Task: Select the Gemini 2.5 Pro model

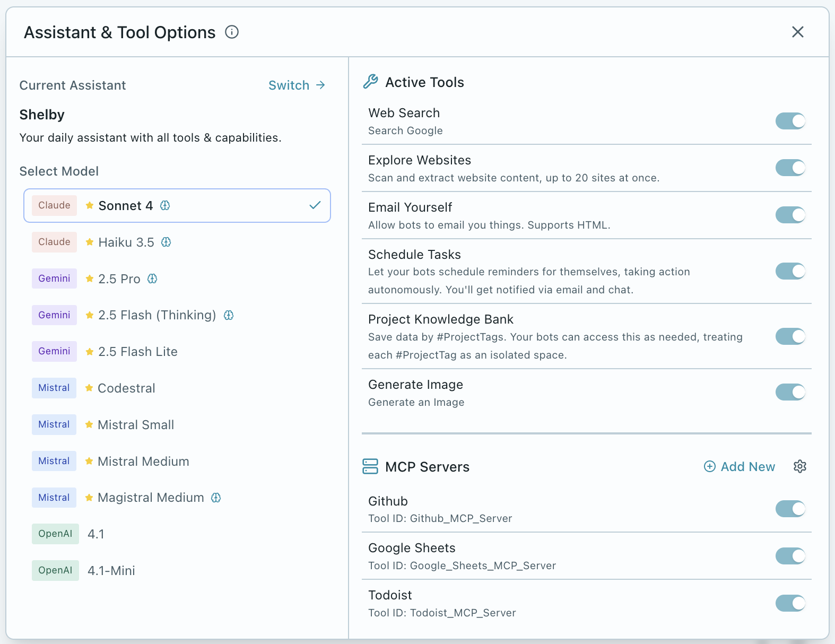Action: point(177,279)
